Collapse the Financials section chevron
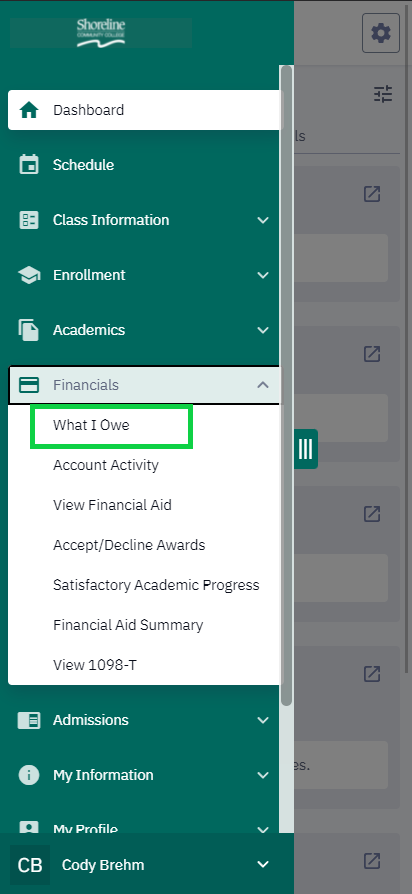Image resolution: width=412 pixels, height=894 pixels. pos(263,385)
